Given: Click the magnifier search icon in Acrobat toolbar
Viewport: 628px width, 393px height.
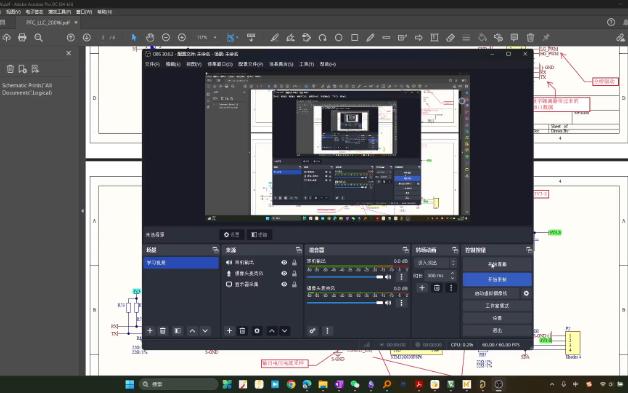Looking at the screenshot, I should click(x=38, y=38).
